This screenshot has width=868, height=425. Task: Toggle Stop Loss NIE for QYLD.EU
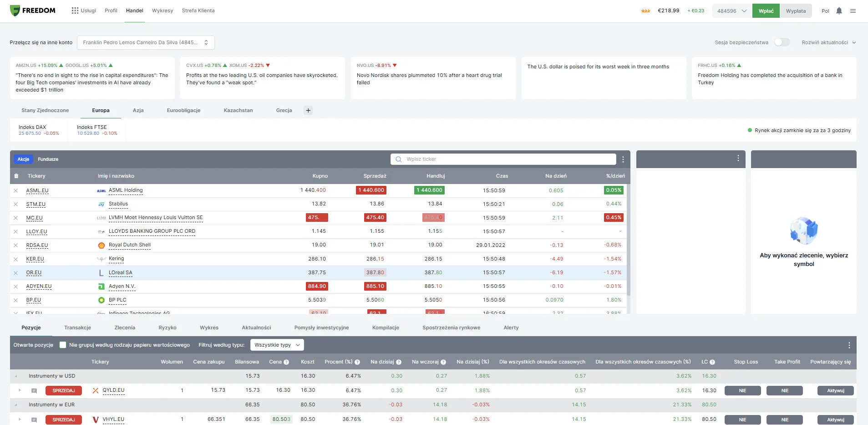[743, 390]
